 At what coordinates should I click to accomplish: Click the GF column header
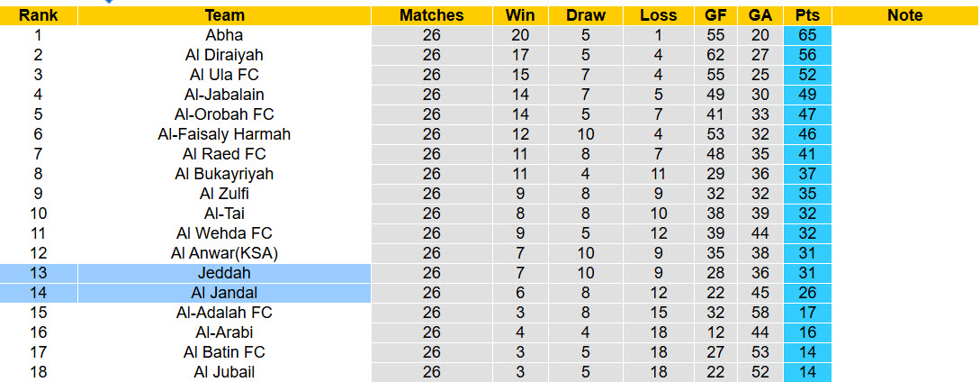[x=715, y=15]
